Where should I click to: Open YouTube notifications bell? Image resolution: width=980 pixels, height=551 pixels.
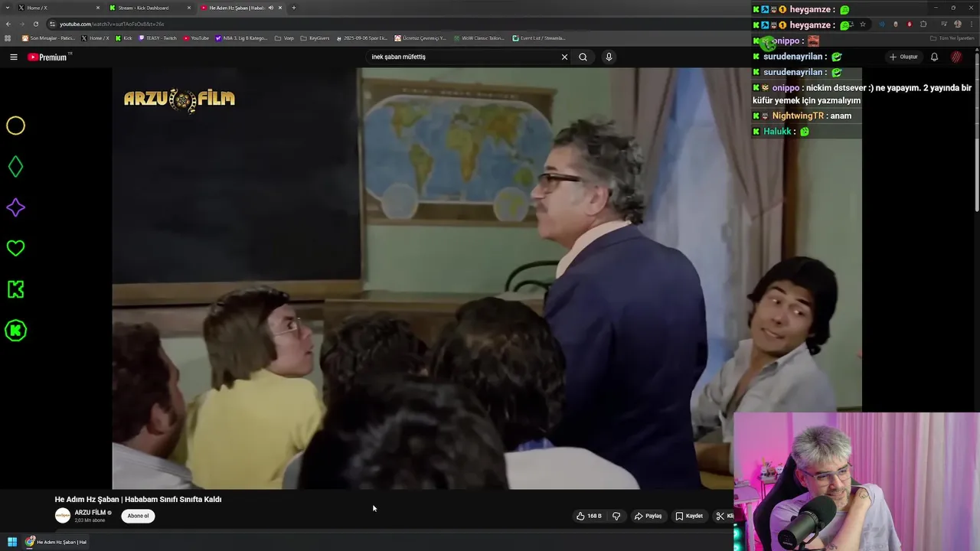click(934, 57)
